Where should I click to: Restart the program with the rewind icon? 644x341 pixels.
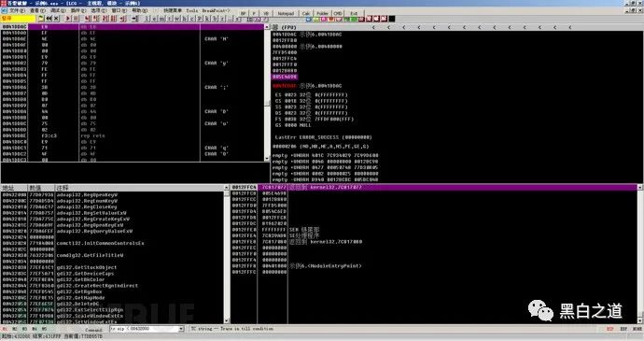49,19
